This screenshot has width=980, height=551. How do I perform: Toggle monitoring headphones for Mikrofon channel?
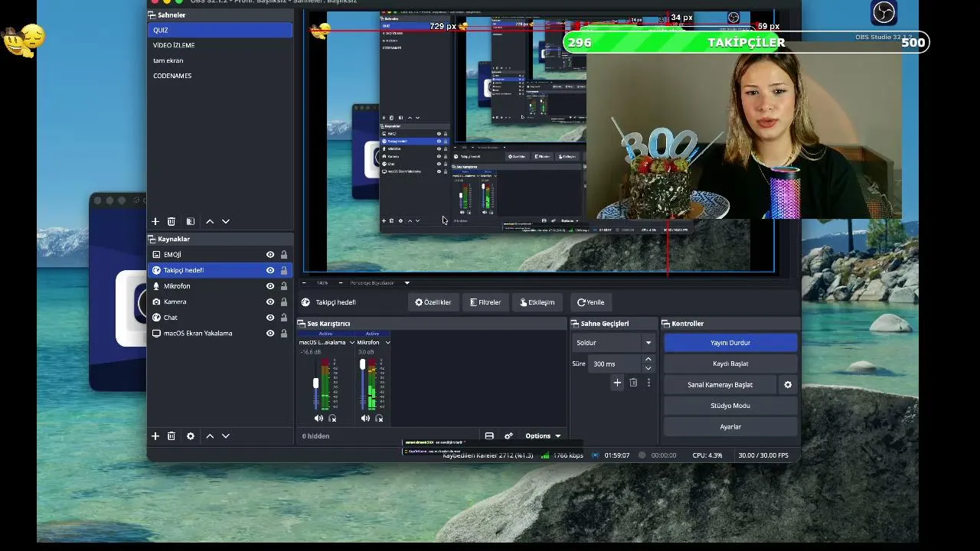(x=379, y=419)
